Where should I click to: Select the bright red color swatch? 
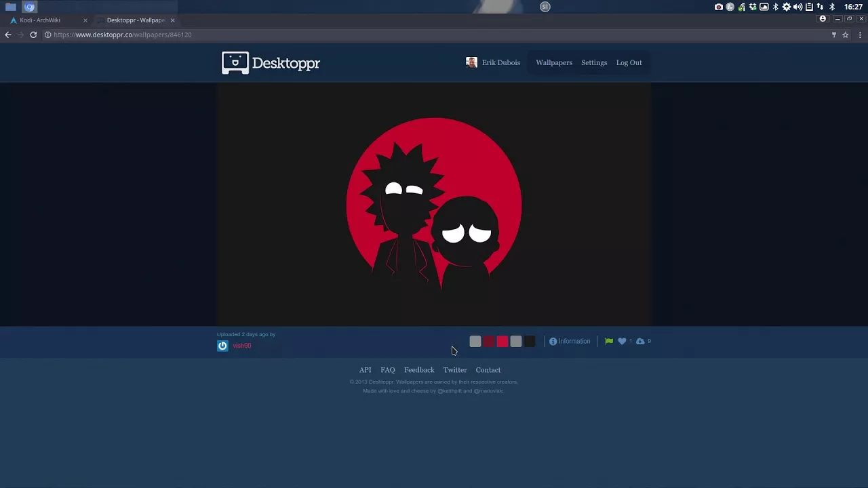502,342
